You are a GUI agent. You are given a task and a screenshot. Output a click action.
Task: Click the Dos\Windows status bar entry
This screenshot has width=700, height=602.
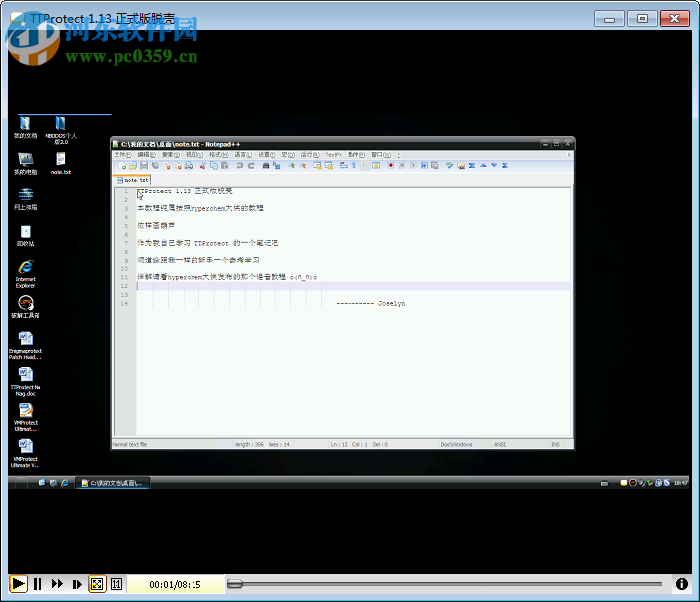(456, 444)
